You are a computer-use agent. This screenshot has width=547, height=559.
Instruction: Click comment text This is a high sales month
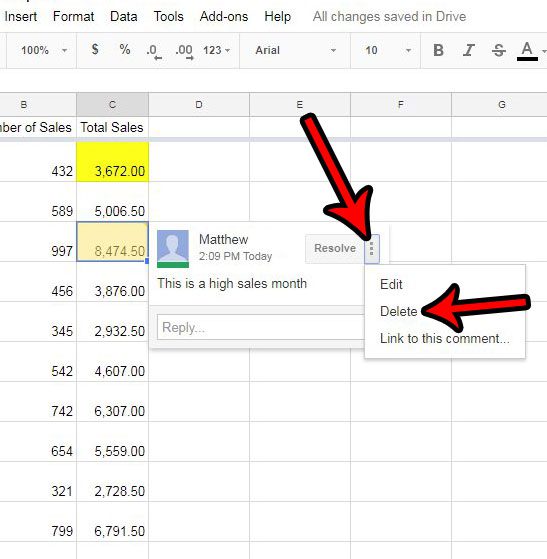(x=232, y=284)
